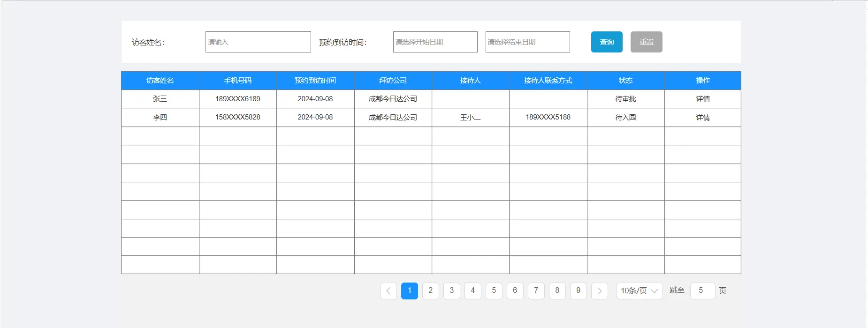This screenshot has width=868, height=328.
Task: Focus the 访客姓名 input field
Action: 258,42
